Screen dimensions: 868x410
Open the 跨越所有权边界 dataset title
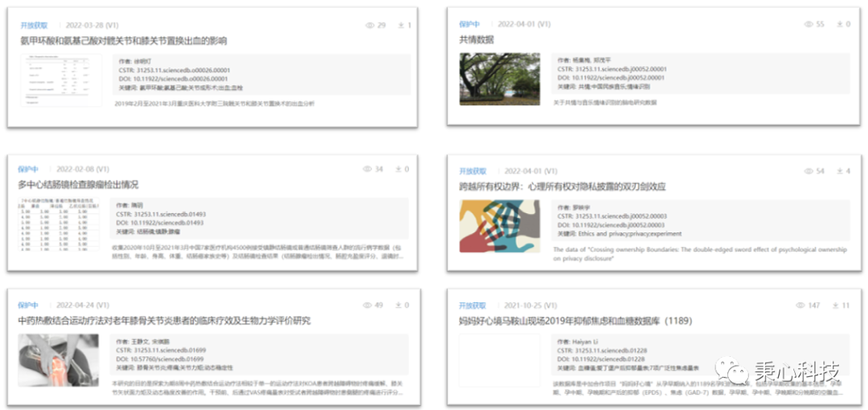tap(563, 187)
